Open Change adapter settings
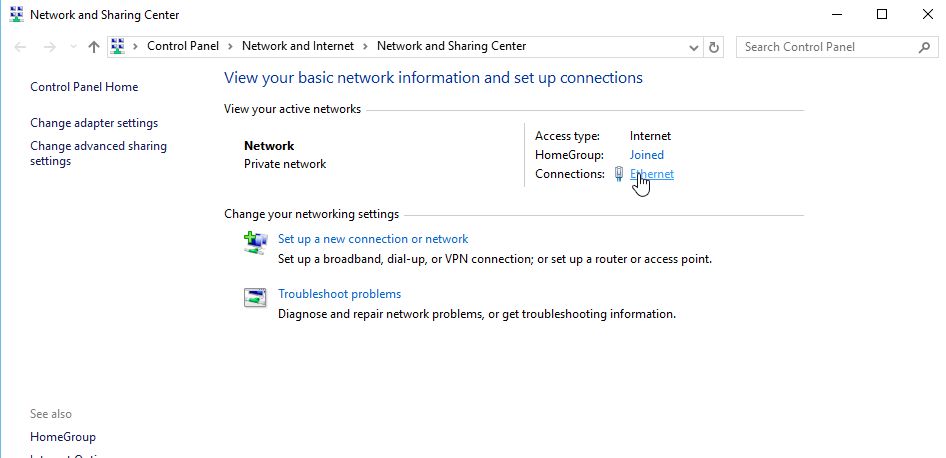 click(x=94, y=123)
